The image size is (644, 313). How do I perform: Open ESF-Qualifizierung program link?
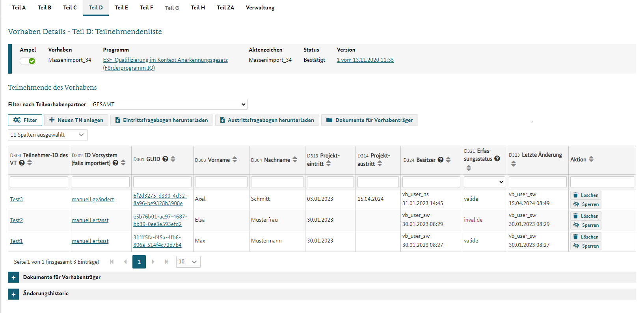tap(165, 64)
